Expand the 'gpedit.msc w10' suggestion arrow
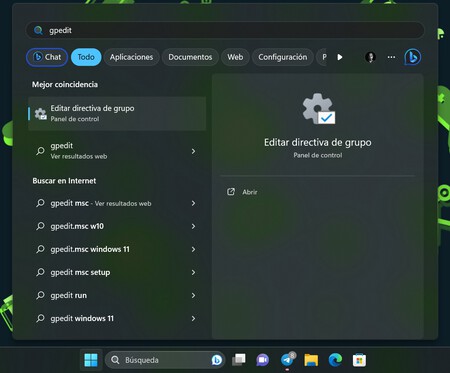Image resolution: width=450 pixels, height=373 pixels. click(193, 226)
